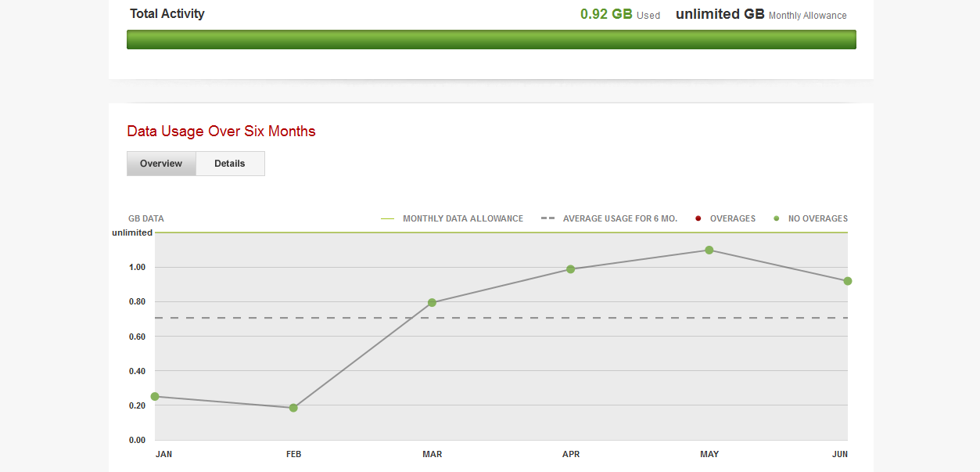Open the Details tab
This screenshot has height=472, width=980.
pos(230,164)
